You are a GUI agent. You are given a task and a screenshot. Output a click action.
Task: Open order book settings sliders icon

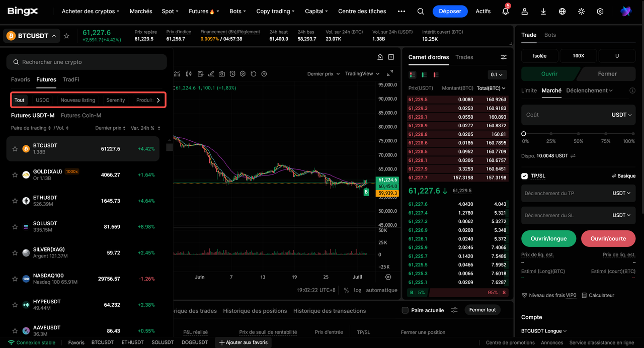click(x=504, y=57)
